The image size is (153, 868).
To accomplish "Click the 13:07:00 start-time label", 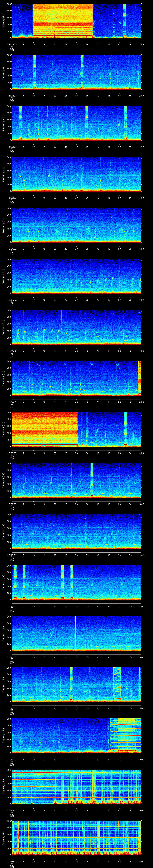I will pyautogui.click(x=12, y=402).
